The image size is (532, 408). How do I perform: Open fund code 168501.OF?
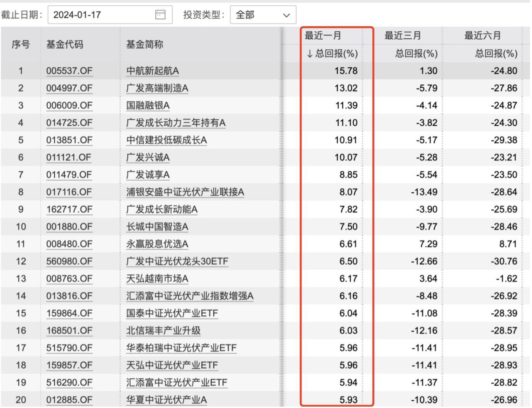click(x=69, y=331)
